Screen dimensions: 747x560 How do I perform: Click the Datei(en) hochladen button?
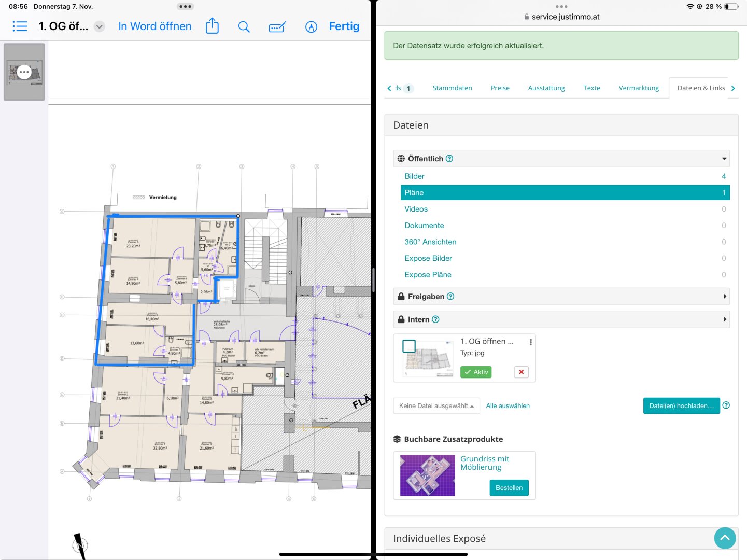pos(681,406)
